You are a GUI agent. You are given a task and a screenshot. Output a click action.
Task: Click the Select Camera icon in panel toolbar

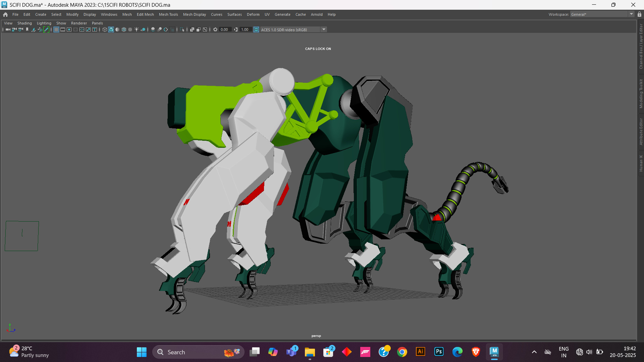point(8,29)
